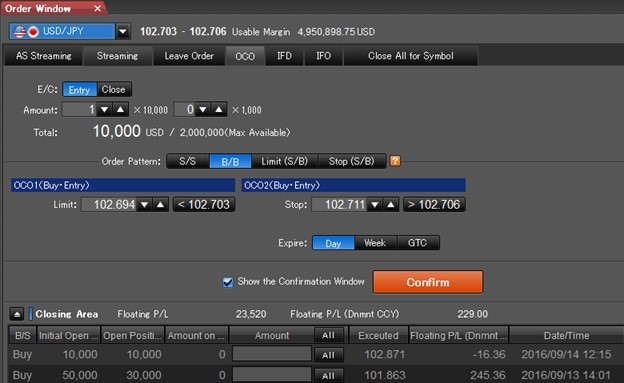The image size is (624, 383).
Task: Decrease the x10,000 amount value
Action: click(104, 109)
